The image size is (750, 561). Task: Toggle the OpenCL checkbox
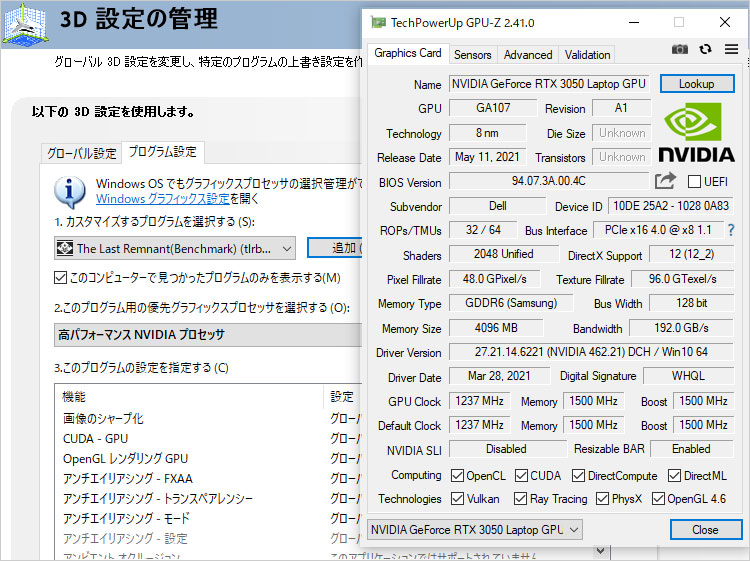tap(457, 475)
